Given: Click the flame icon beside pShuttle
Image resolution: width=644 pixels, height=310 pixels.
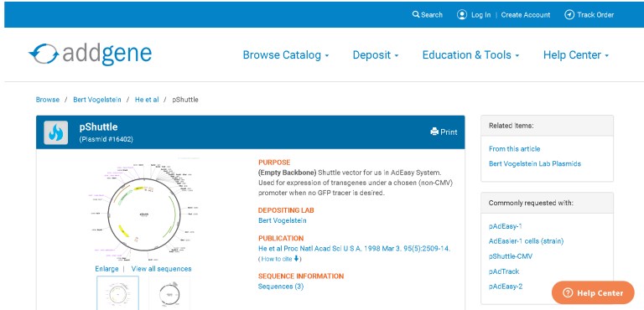Looking at the screenshot, I should tap(56, 132).
